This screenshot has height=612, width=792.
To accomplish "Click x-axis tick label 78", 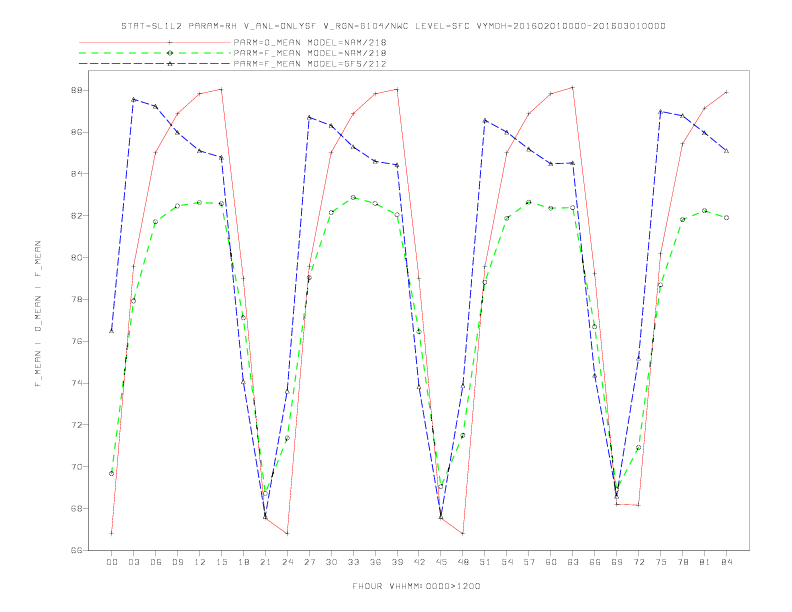I will (683, 562).
